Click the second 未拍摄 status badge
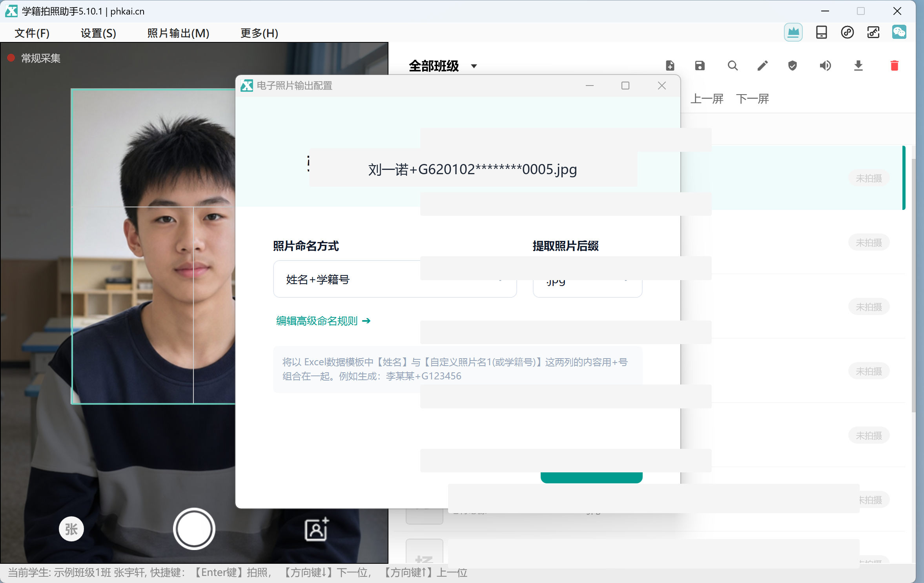Viewport: 924px width, 583px height. [868, 243]
